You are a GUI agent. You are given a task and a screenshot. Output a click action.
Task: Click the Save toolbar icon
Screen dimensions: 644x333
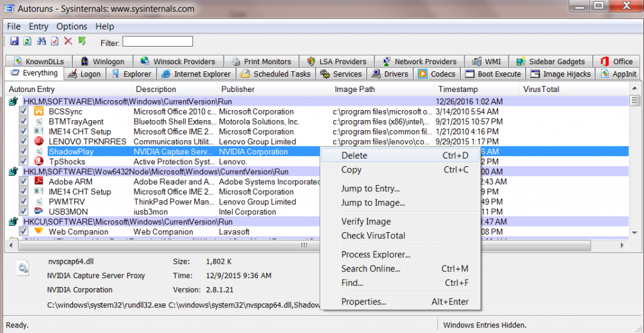(14, 41)
